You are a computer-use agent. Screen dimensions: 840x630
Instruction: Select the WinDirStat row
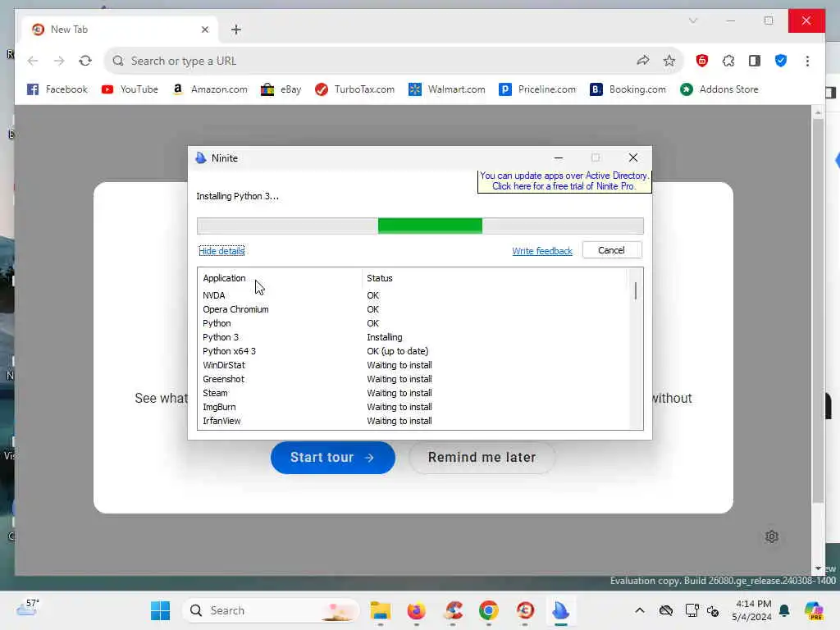pyautogui.click(x=413, y=365)
